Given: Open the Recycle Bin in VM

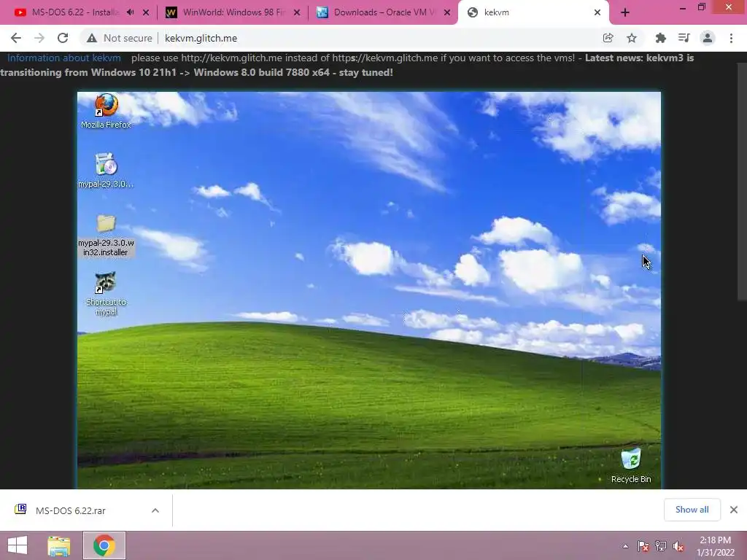Looking at the screenshot, I should pos(631,465).
